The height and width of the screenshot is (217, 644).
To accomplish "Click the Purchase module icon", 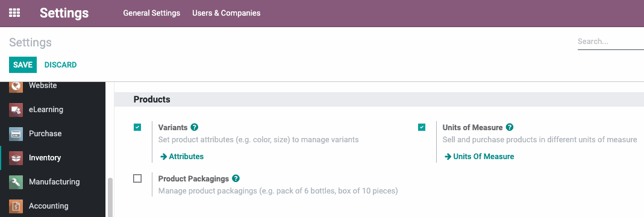I will click(16, 134).
